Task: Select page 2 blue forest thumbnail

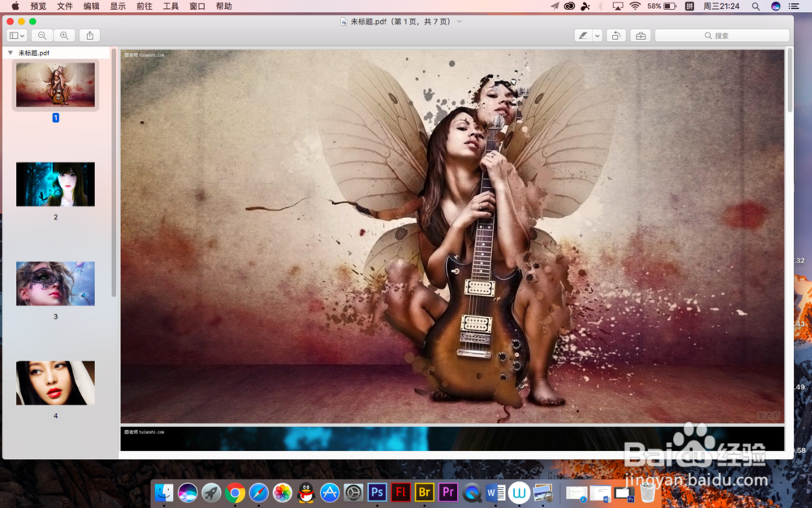Action: point(55,184)
